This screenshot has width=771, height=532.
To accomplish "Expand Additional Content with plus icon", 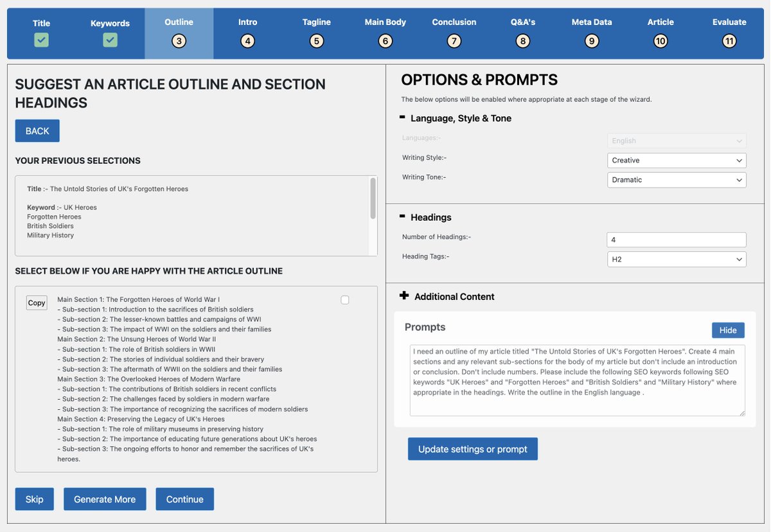I will coord(403,296).
